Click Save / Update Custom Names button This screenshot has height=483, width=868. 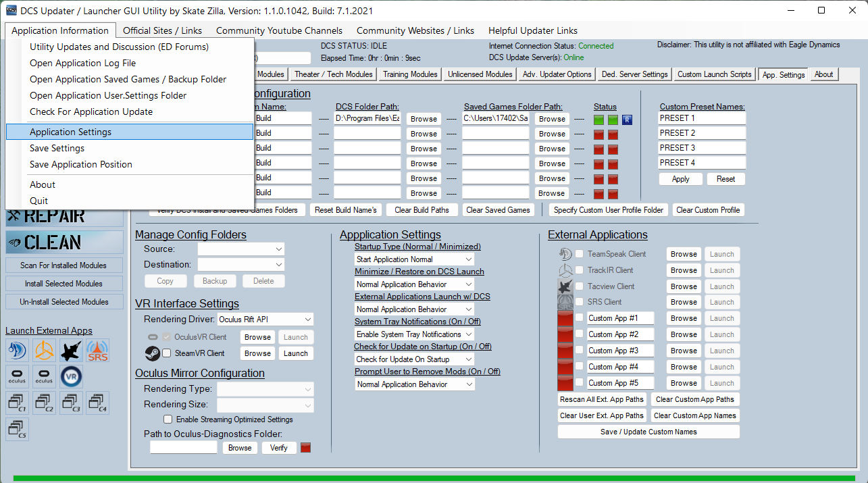pyautogui.click(x=648, y=432)
